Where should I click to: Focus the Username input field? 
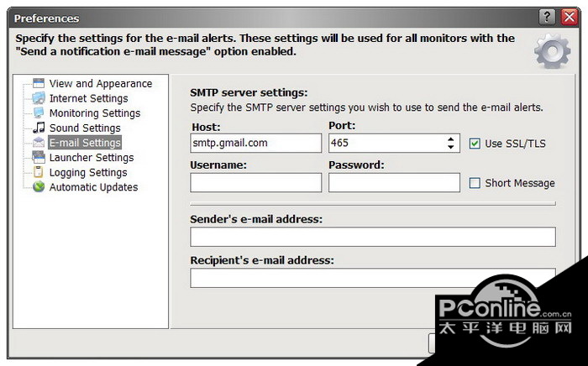click(x=255, y=182)
